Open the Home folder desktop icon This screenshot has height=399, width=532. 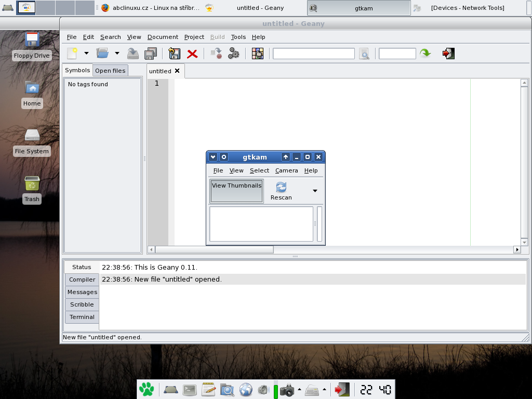32,95
